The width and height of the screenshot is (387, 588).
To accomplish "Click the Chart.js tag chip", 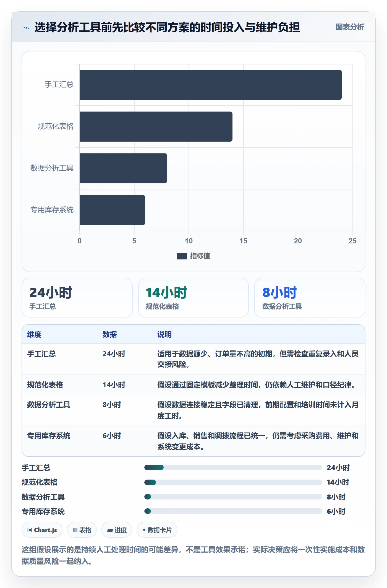I will [42, 530].
